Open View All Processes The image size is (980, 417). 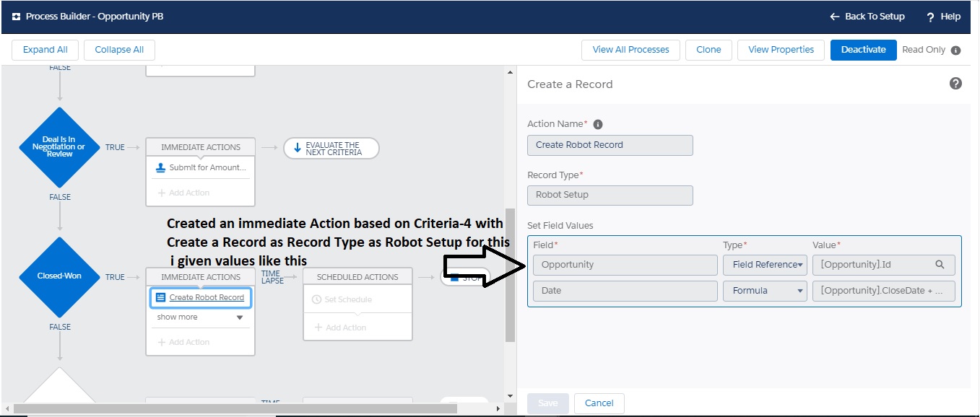click(x=630, y=50)
